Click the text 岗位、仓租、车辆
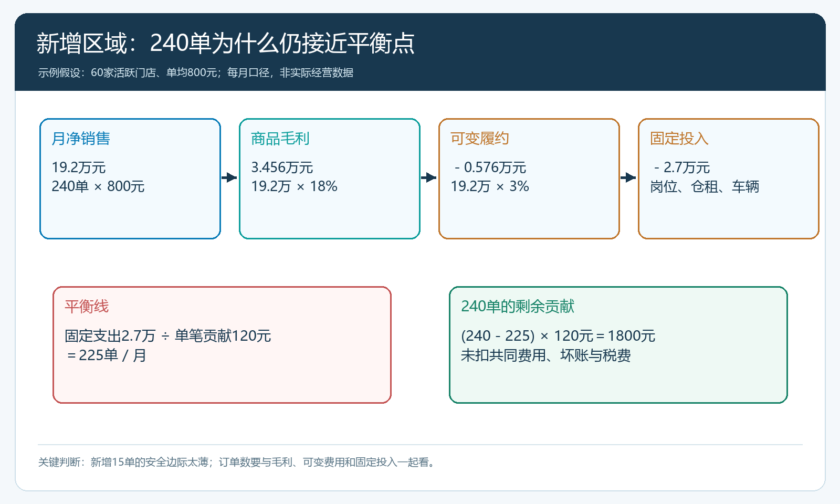 click(705, 186)
